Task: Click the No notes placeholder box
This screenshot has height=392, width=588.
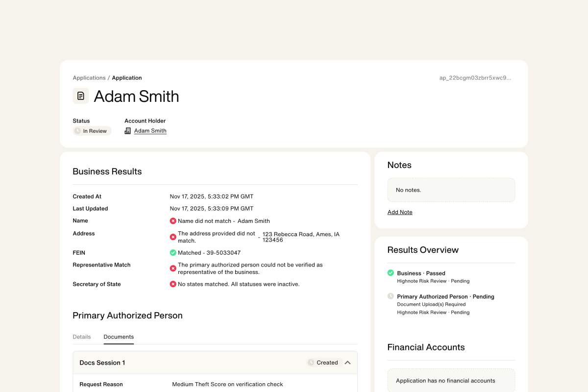Action: (x=451, y=190)
